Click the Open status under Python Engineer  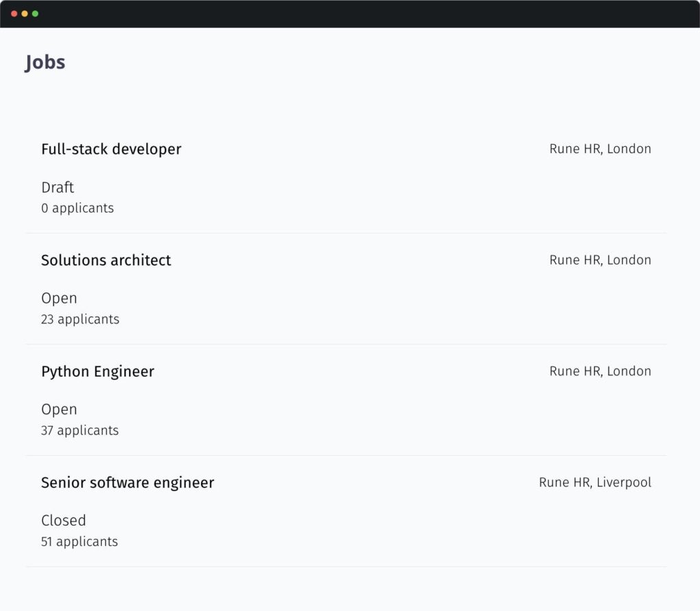point(59,409)
